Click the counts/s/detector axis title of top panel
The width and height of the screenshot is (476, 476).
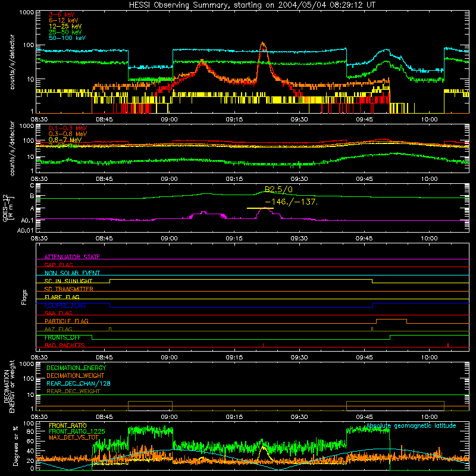click(x=12, y=62)
